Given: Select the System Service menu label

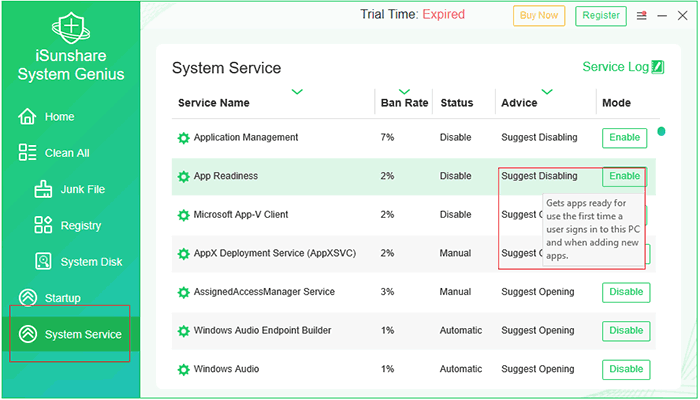Looking at the screenshot, I should tap(83, 334).
